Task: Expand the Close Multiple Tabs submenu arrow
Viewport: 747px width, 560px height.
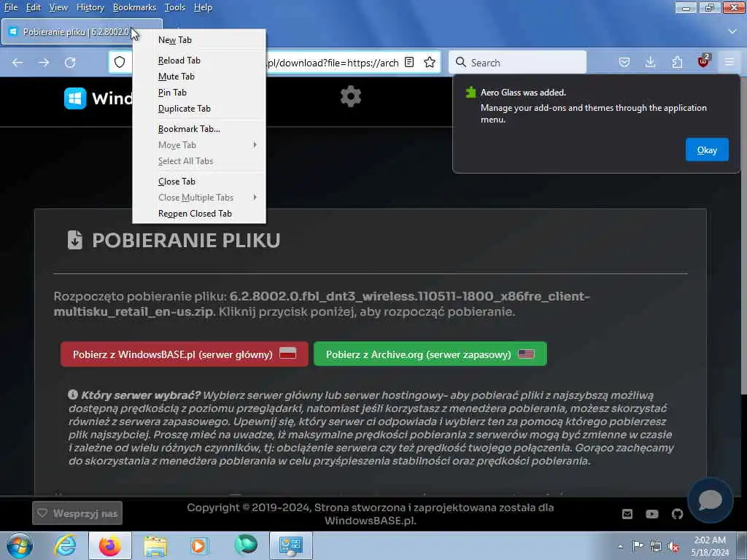Action: pyautogui.click(x=255, y=197)
